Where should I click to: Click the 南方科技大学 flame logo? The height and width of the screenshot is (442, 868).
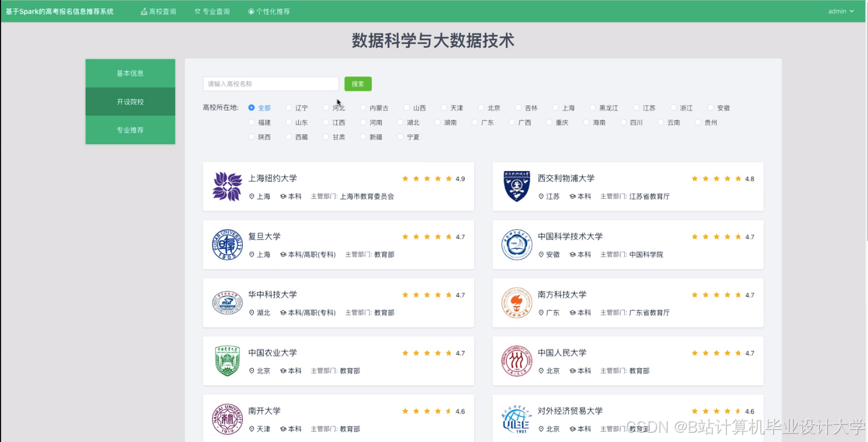pyautogui.click(x=517, y=302)
